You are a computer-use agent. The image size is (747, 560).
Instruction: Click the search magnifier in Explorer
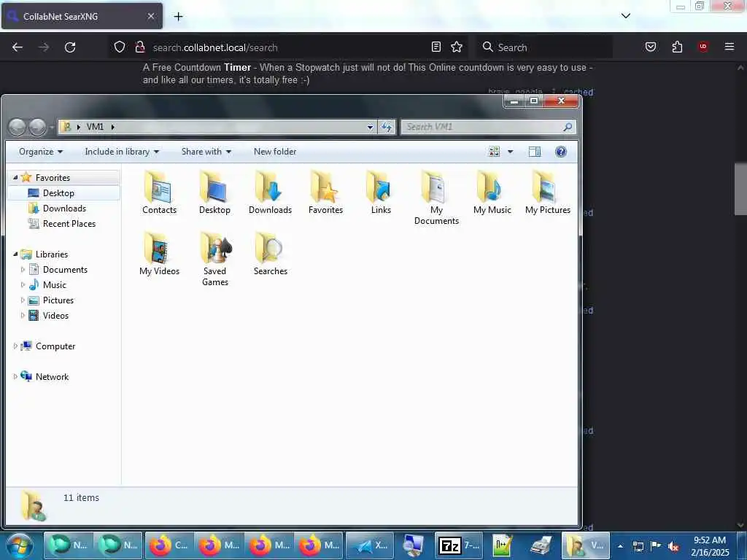click(x=568, y=127)
